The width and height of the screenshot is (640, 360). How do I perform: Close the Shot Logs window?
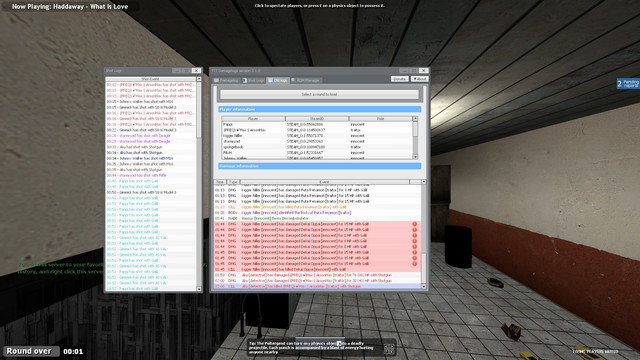tap(196, 71)
